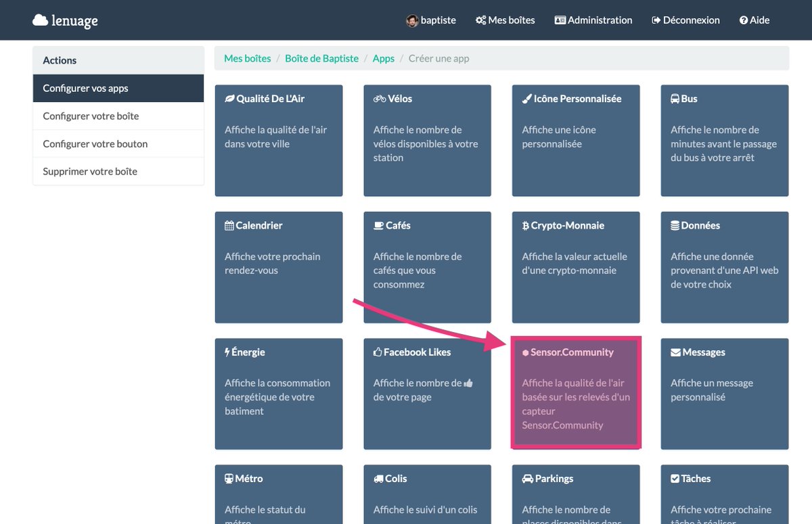The height and width of the screenshot is (524, 812).
Task: Click the lenuage brand name
Action: click(x=74, y=21)
